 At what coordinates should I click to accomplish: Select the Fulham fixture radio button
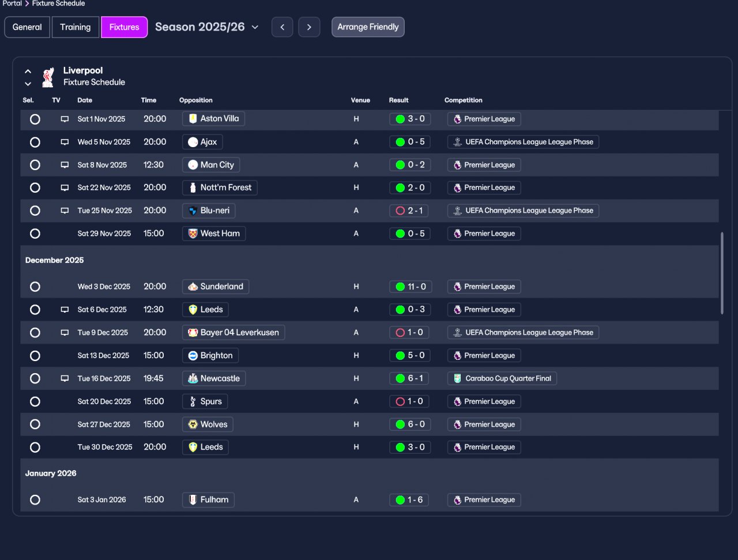click(35, 500)
